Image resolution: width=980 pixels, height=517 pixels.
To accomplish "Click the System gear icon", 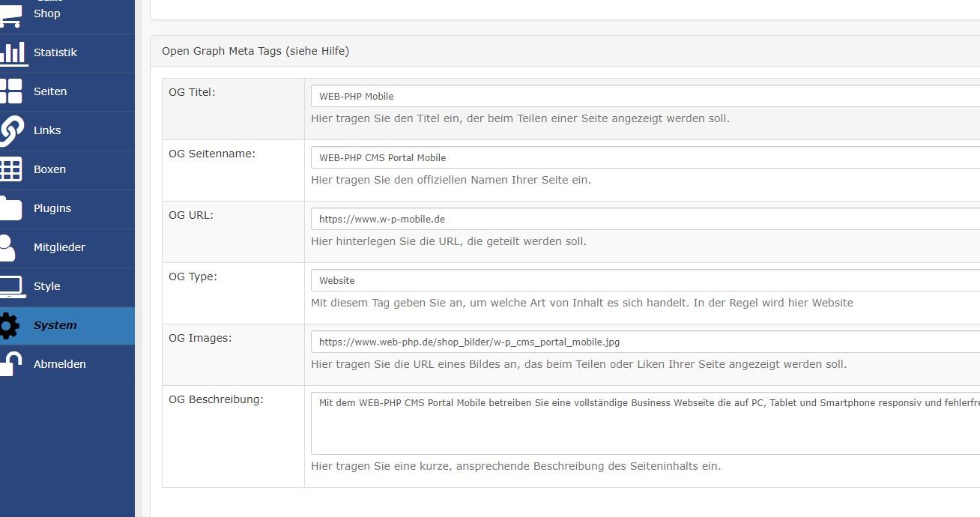I will (x=9, y=325).
